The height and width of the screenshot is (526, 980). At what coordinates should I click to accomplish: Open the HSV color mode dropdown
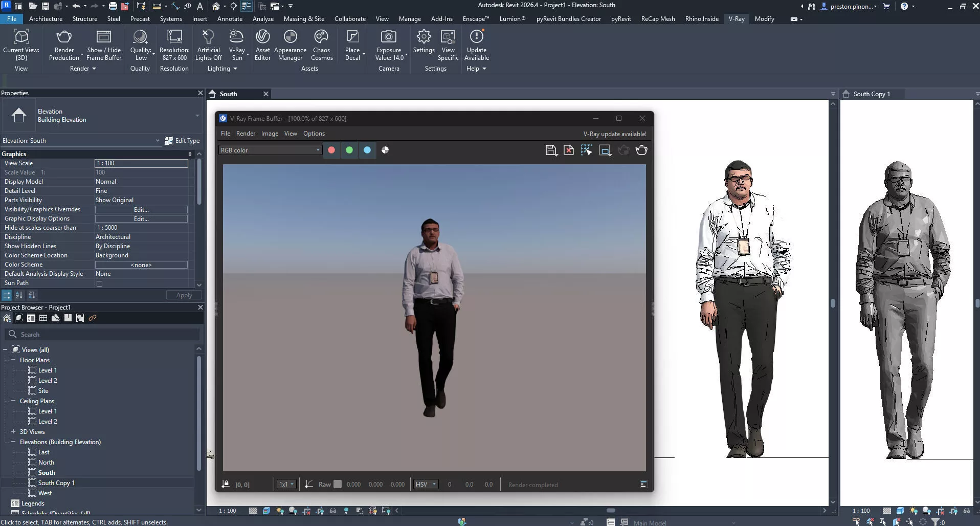pos(426,485)
